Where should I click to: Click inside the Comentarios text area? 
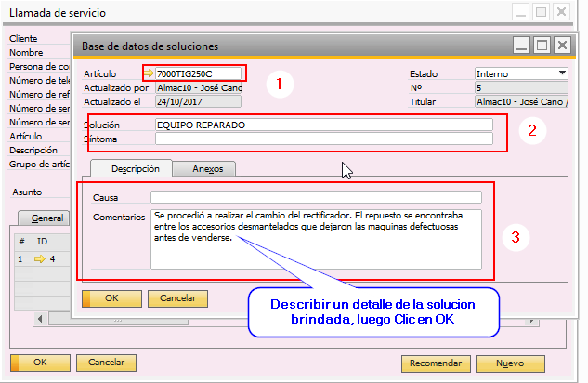coord(316,239)
